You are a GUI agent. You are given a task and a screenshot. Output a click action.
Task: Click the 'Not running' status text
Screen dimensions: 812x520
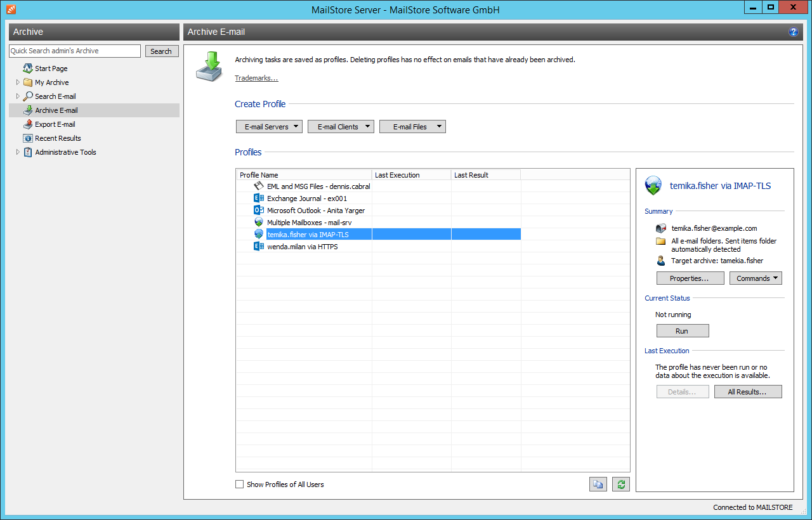[x=673, y=315]
